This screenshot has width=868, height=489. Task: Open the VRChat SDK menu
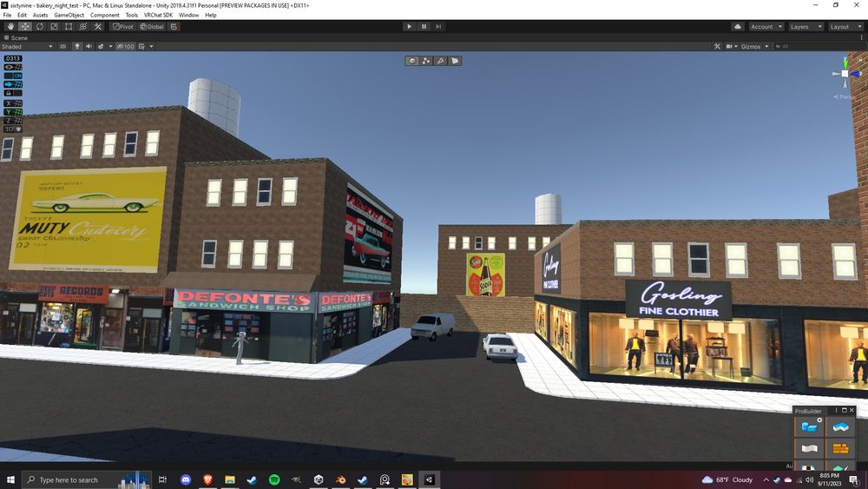pos(158,15)
